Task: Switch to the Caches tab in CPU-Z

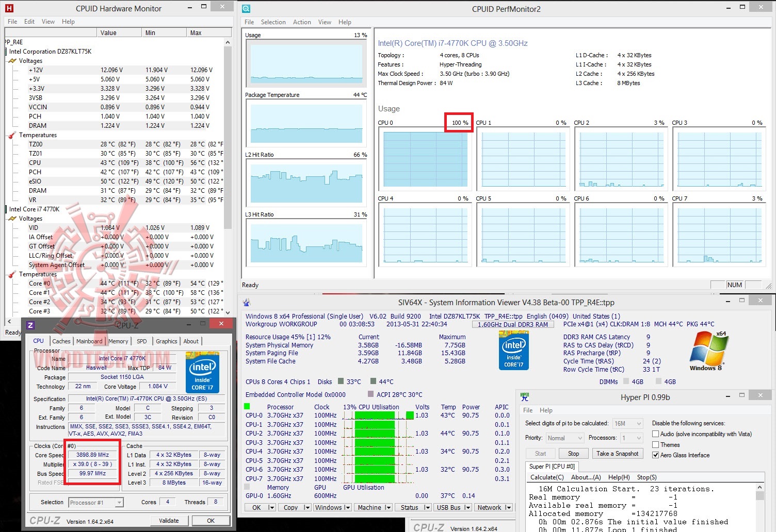Action: tap(61, 341)
